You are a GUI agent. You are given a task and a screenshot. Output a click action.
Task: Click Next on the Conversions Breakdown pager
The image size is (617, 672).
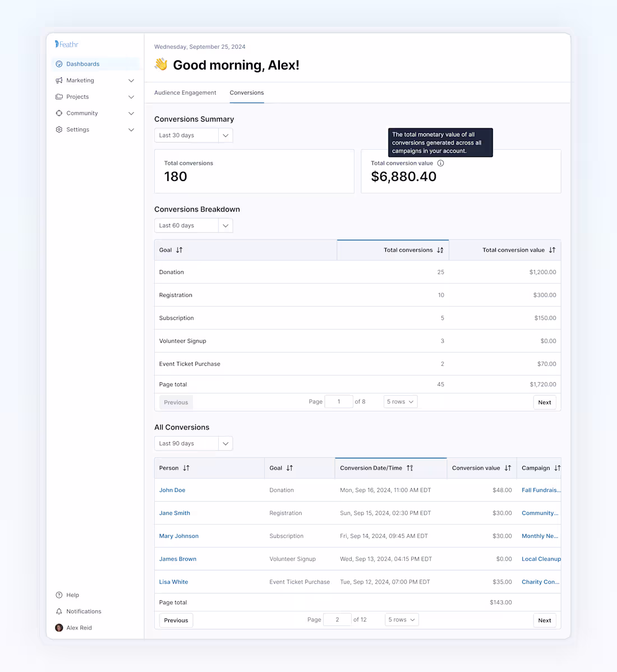(x=544, y=402)
